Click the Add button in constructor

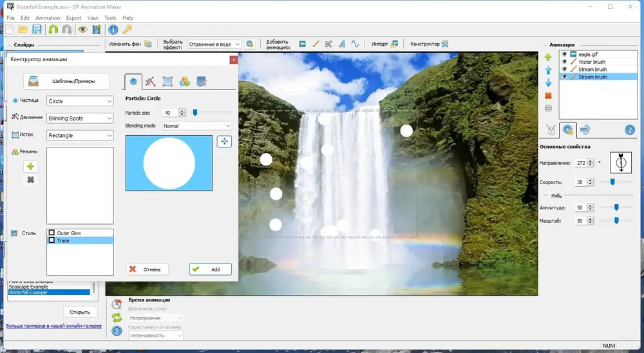click(211, 269)
